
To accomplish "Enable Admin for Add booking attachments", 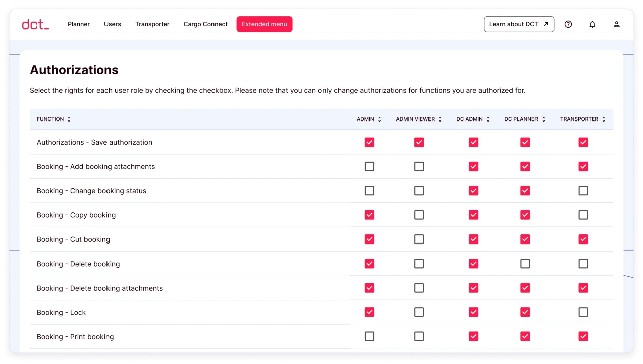I will pos(369,166).
